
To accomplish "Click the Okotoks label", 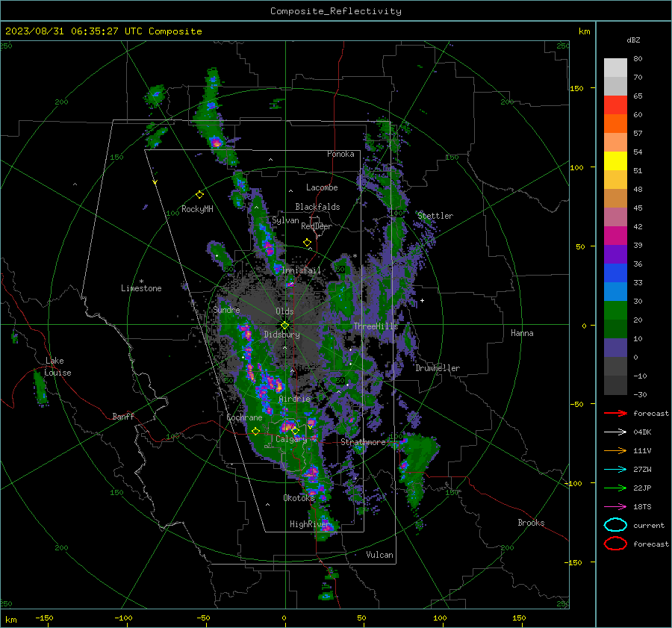I will click(299, 498).
